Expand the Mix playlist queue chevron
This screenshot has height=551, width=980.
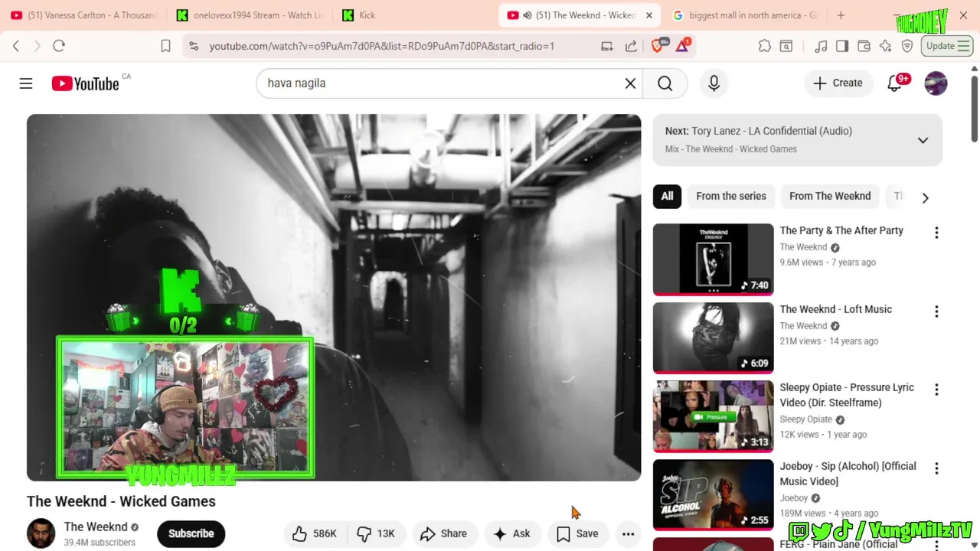pyautogui.click(x=923, y=140)
